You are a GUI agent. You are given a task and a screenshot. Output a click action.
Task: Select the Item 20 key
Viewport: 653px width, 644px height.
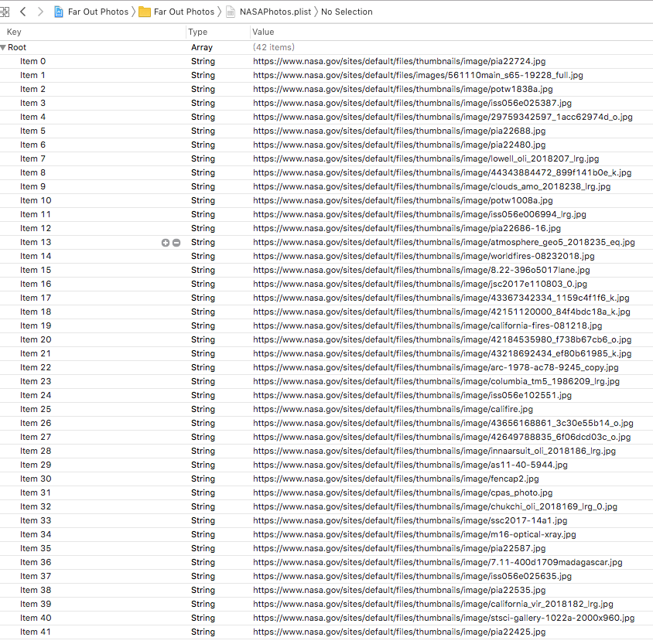tap(36, 339)
